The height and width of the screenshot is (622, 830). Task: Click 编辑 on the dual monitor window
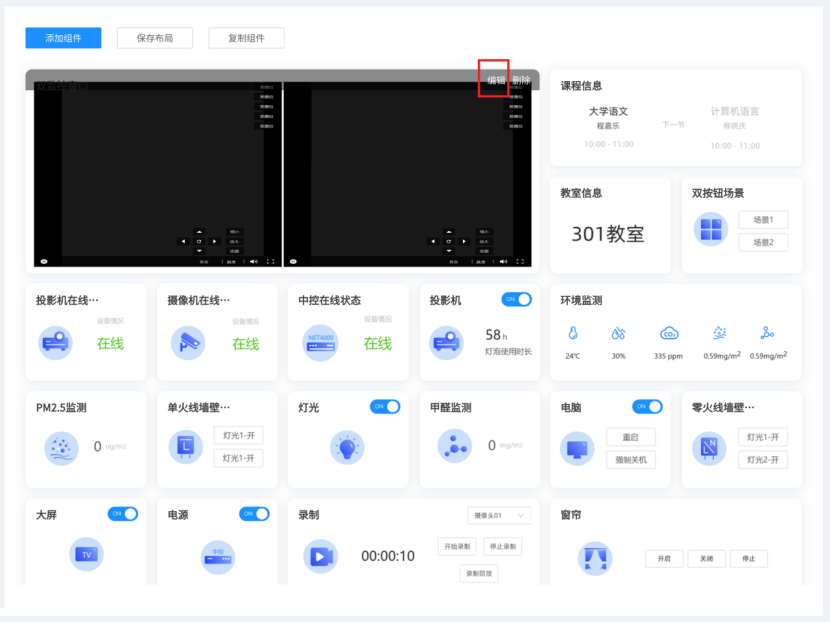pyautogui.click(x=496, y=80)
